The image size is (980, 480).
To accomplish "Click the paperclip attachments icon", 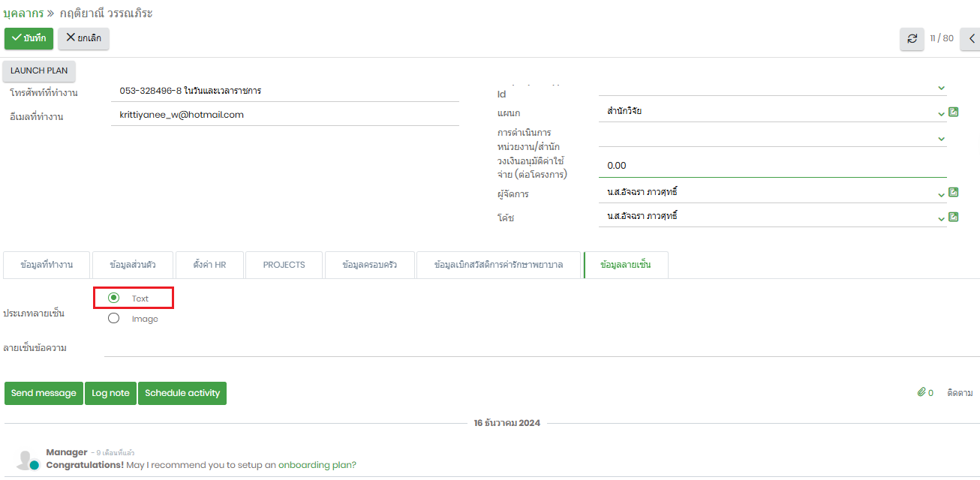I will point(921,392).
